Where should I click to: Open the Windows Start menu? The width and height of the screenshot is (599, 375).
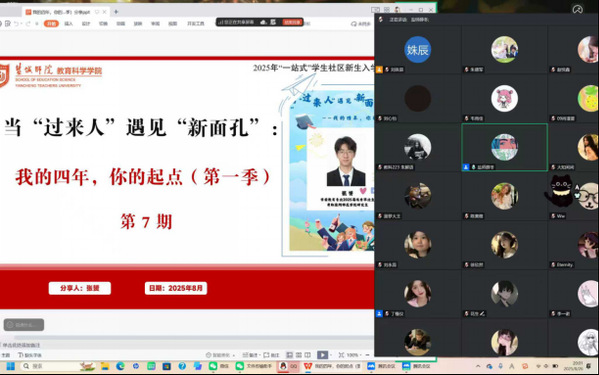(x=11, y=366)
